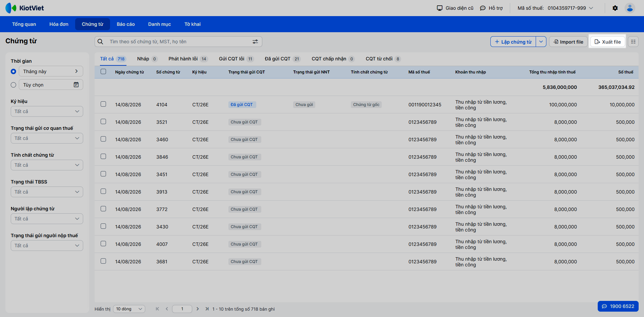The width and height of the screenshot is (644, 317).
Task: Go to the next page arrow
Action: 198,309
